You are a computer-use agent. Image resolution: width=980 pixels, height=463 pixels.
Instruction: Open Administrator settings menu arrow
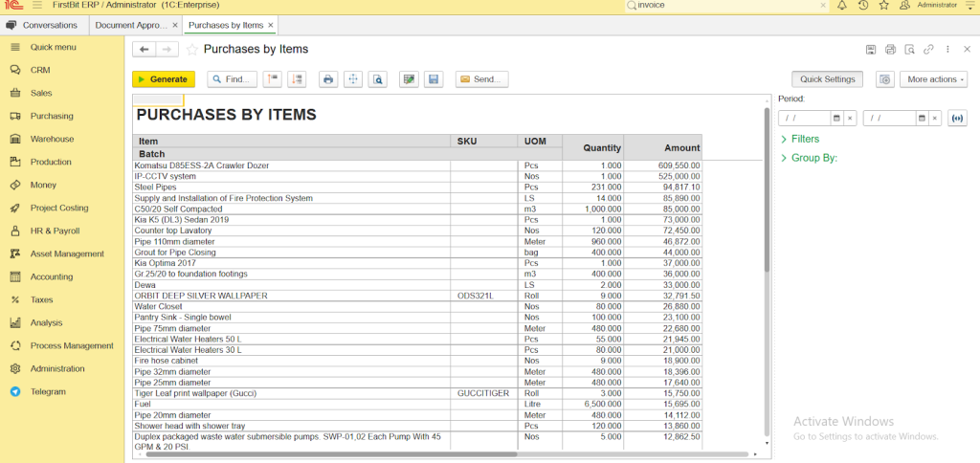(970, 5)
